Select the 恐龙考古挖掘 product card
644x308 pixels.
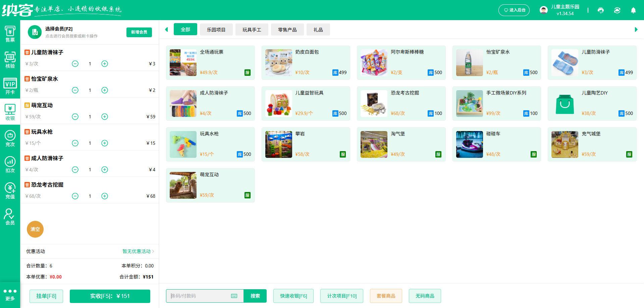(x=401, y=104)
